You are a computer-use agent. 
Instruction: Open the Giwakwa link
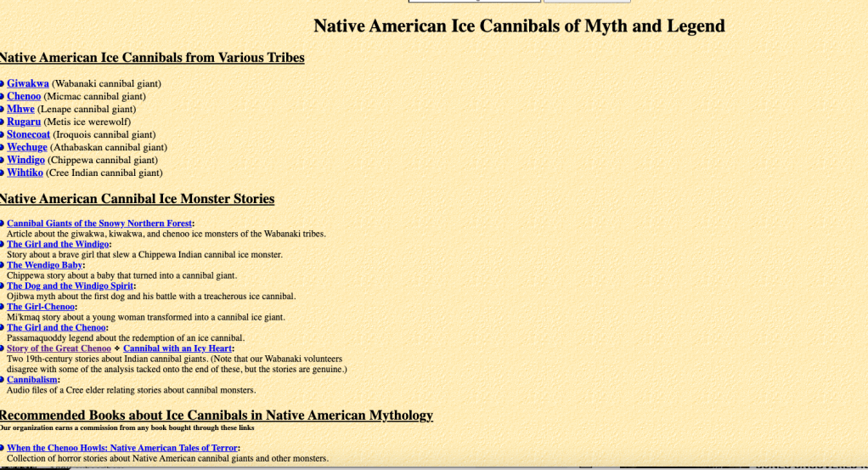(28, 83)
